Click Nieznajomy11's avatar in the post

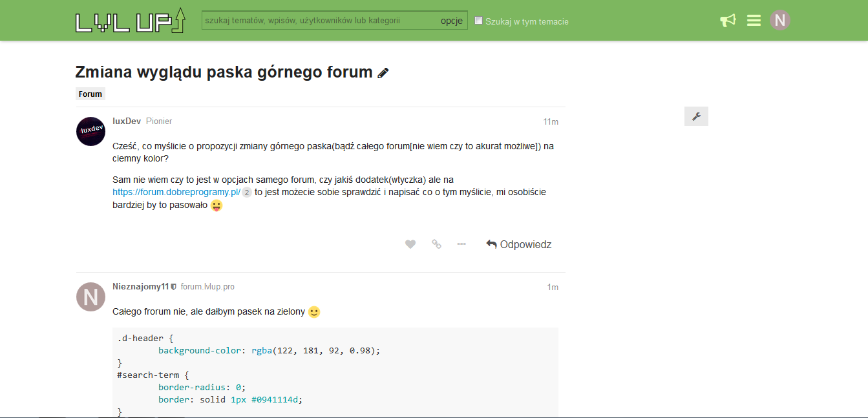(91, 297)
